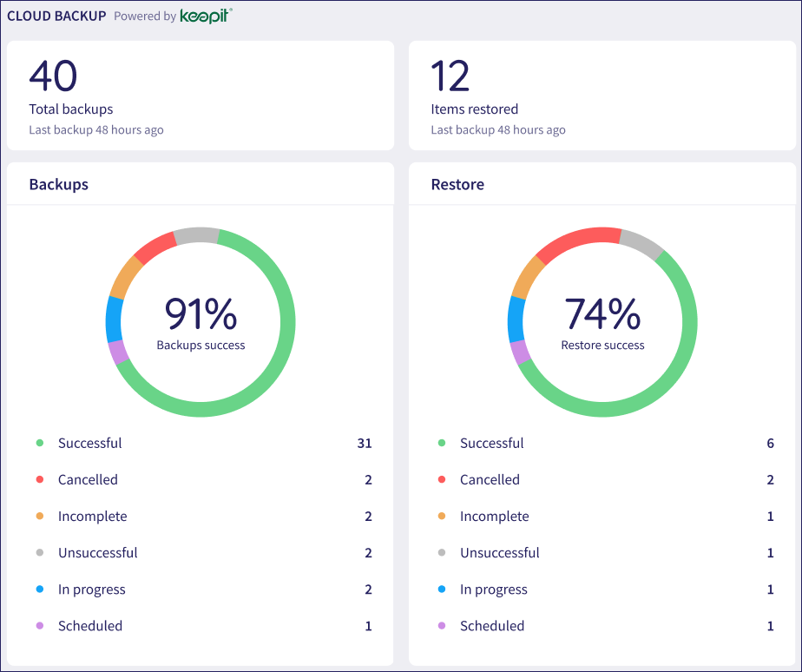Select green Successful dot in Backups legend
This screenshot has width=802, height=672.
click(x=40, y=443)
